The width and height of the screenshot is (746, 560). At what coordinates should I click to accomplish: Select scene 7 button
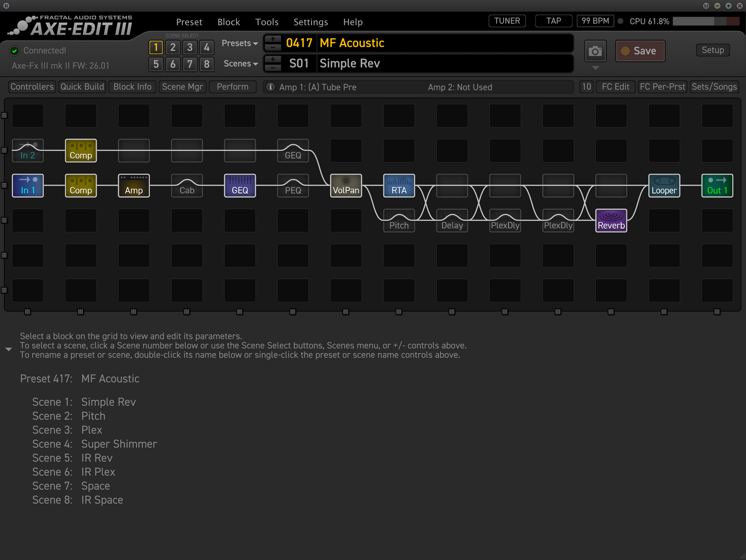click(x=190, y=65)
